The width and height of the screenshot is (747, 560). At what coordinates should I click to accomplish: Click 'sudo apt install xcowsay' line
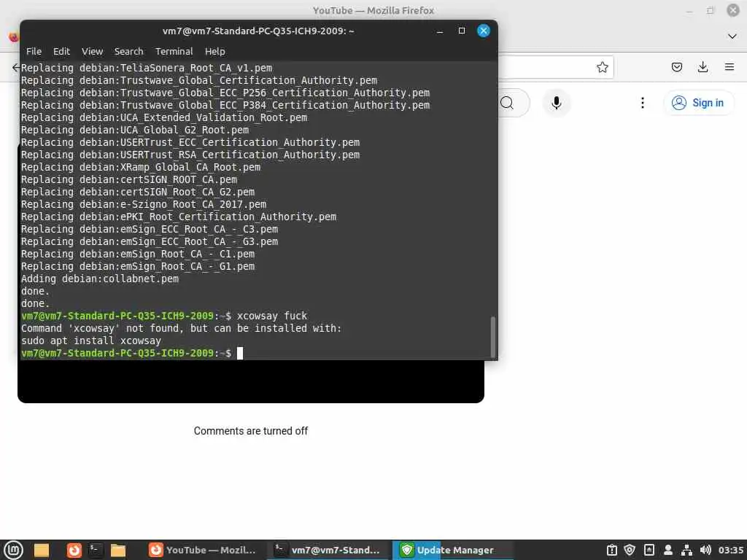(x=91, y=341)
